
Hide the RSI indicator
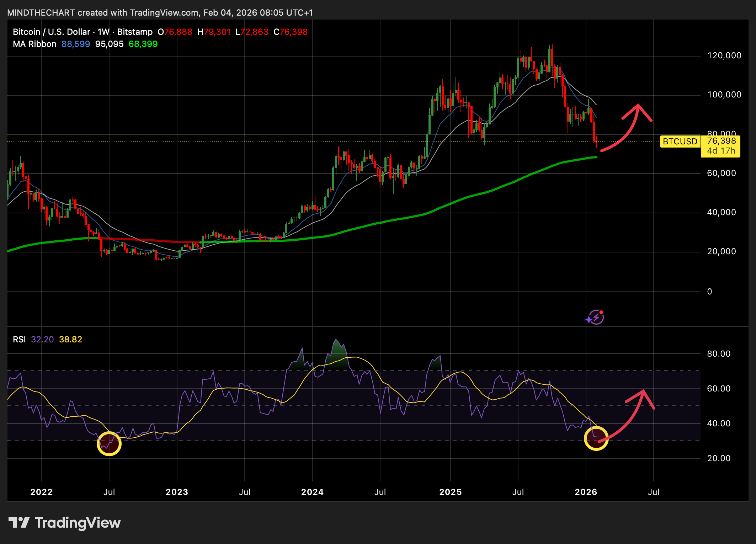point(20,340)
